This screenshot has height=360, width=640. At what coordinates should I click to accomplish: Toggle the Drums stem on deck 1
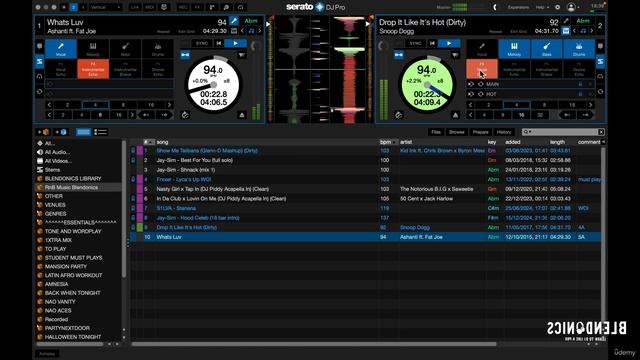tap(158, 49)
